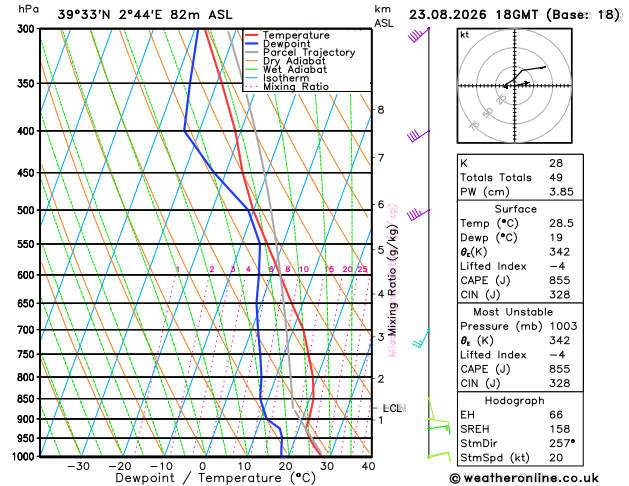
Task: Click the mixing ratio 1 label
Action: click(x=178, y=269)
